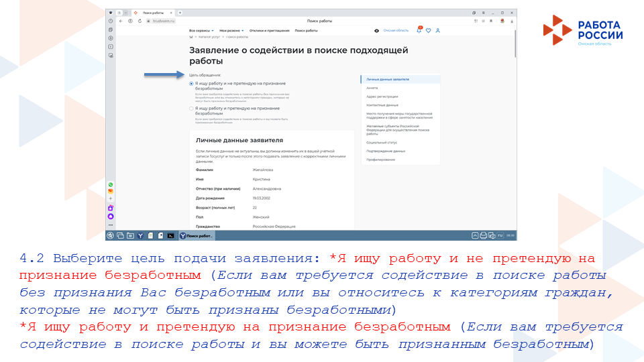Image resolution: width=644 pixels, height=362 pixels.
Task: Jump to 'Контактные данные' section in sidebar
Action: [382, 105]
